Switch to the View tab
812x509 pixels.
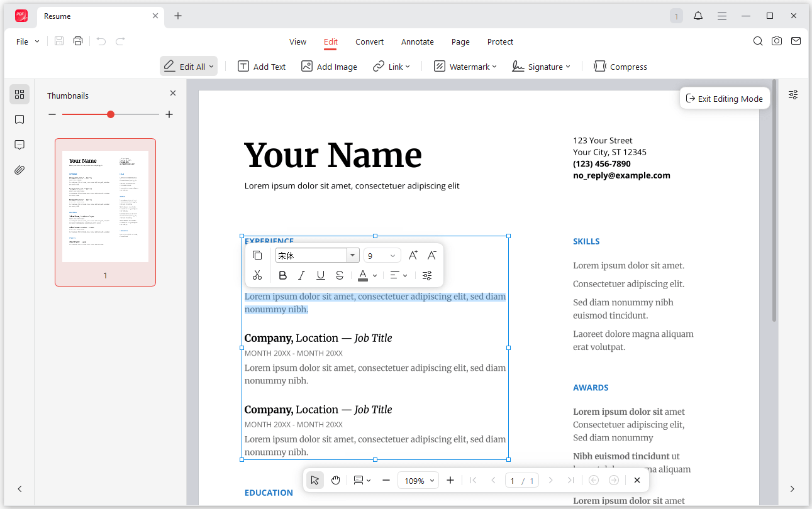[298, 41]
